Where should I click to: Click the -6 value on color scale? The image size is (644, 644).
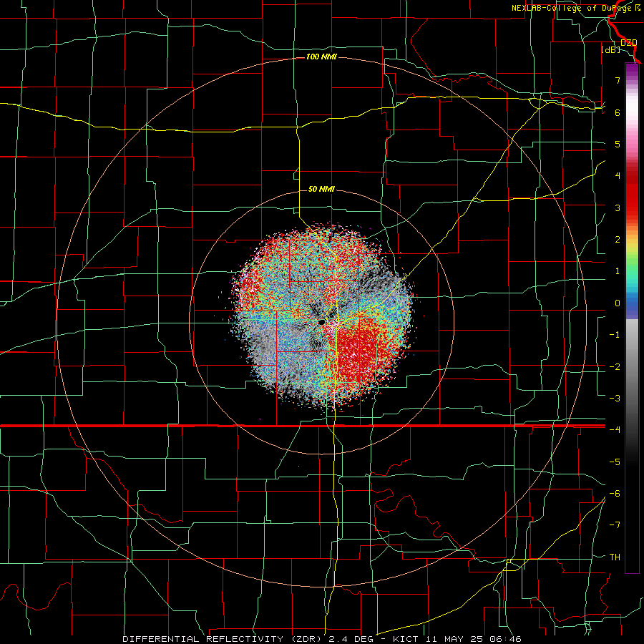pos(615,494)
